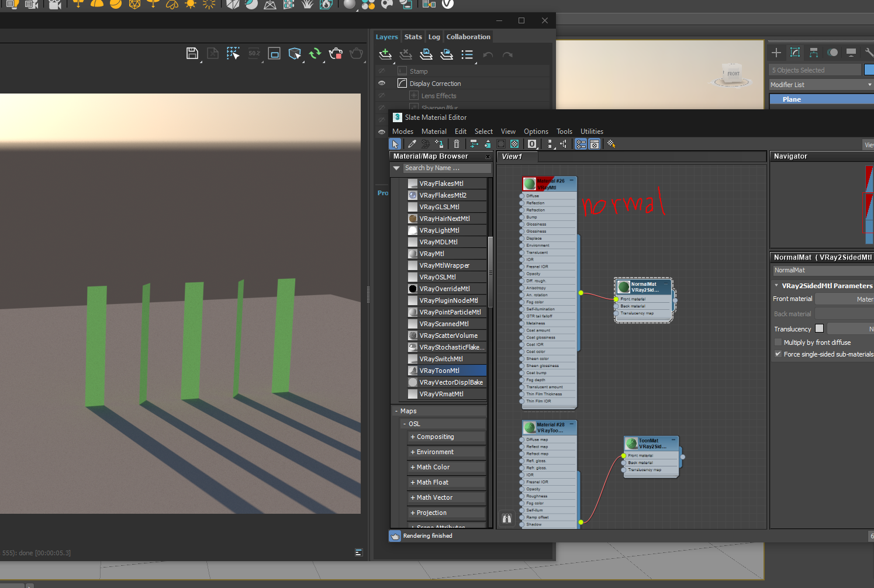
Task: Select VRayMtl in browser list
Action: (x=447, y=254)
